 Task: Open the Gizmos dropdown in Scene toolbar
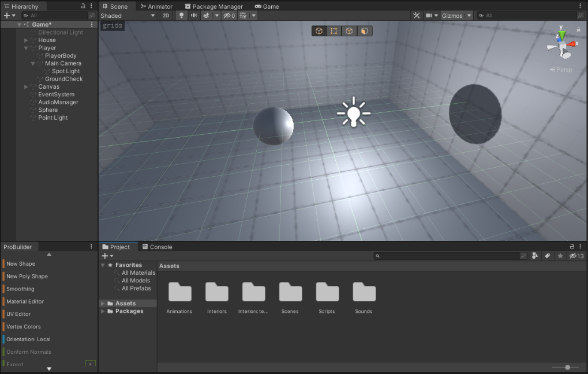455,16
